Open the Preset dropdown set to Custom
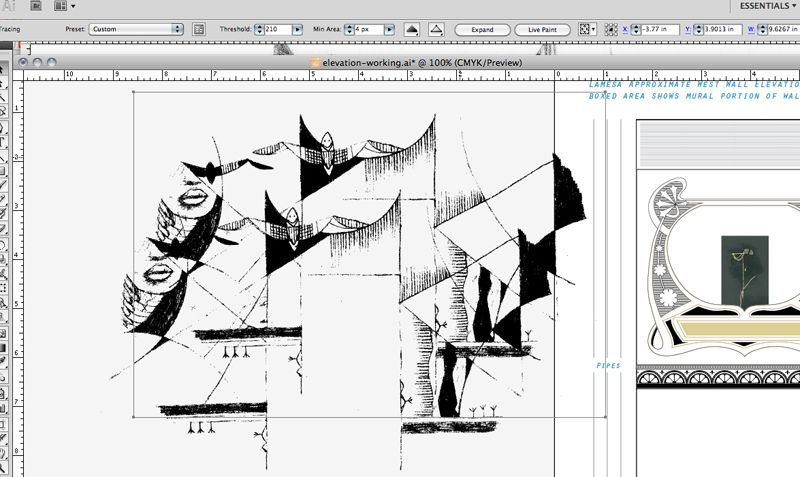The image size is (800, 477). [x=136, y=30]
